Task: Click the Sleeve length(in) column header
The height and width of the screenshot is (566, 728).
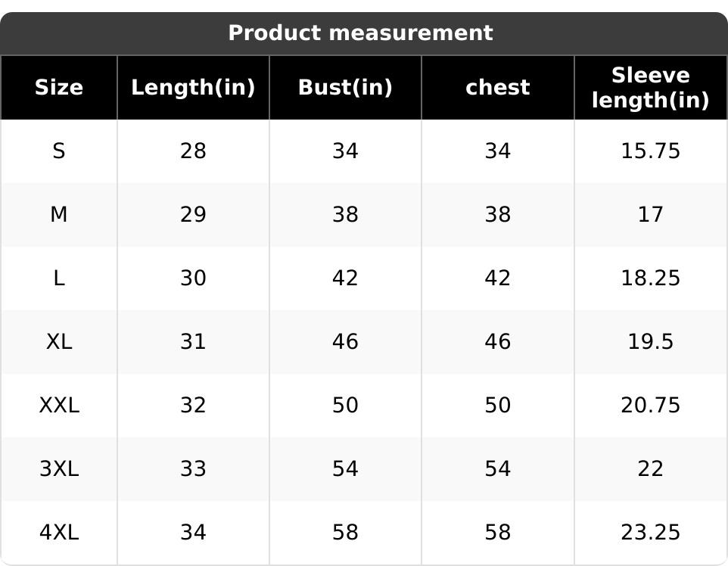Action: click(650, 88)
